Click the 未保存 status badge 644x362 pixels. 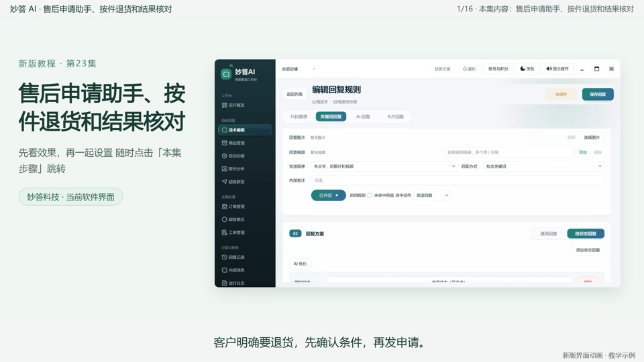pos(561,95)
